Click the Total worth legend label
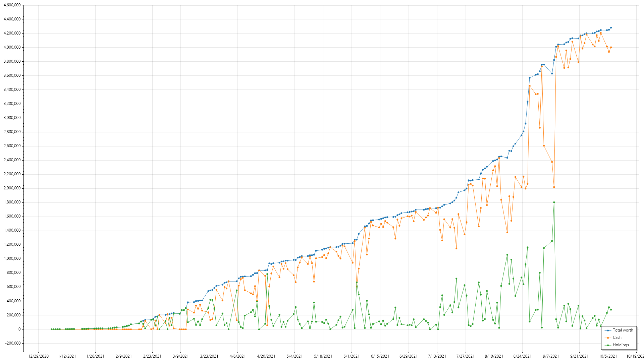 point(623,330)
